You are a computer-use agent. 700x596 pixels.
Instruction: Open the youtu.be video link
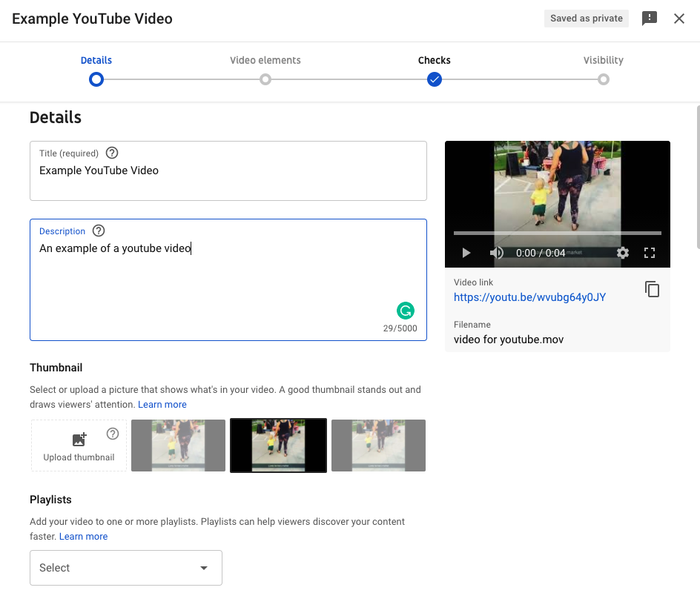pyautogui.click(x=529, y=297)
